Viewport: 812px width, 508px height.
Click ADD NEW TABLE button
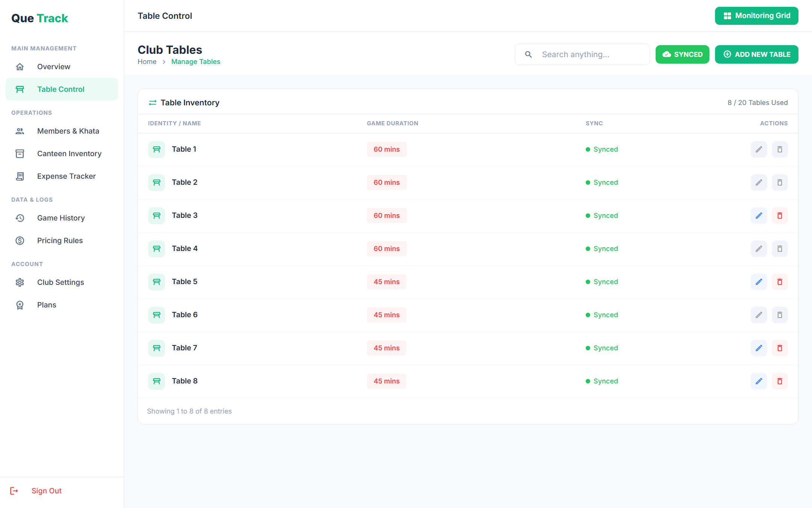click(756, 55)
